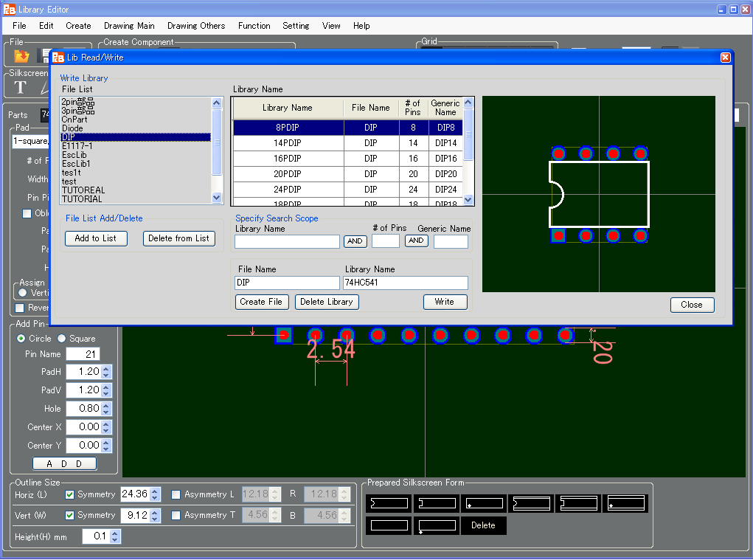Click Delete Library button
Viewport: 753px width, 560px height.
(327, 302)
